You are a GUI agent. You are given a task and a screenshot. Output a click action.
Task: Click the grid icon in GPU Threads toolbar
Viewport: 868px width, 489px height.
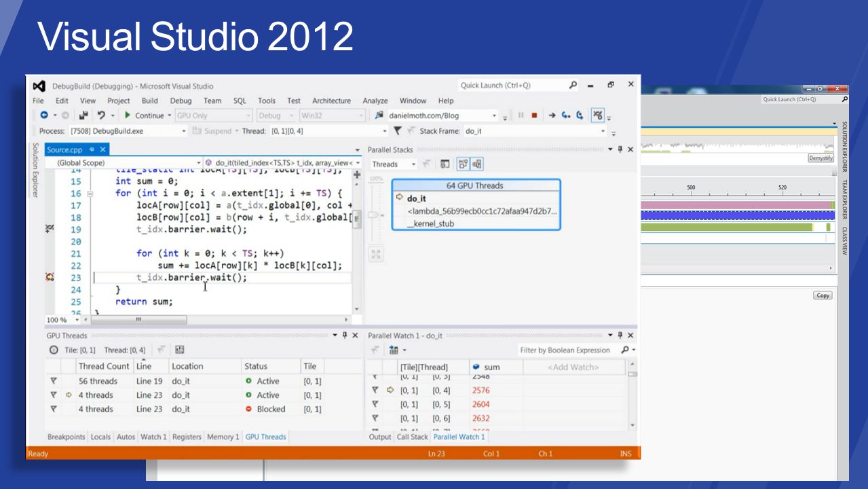179,350
